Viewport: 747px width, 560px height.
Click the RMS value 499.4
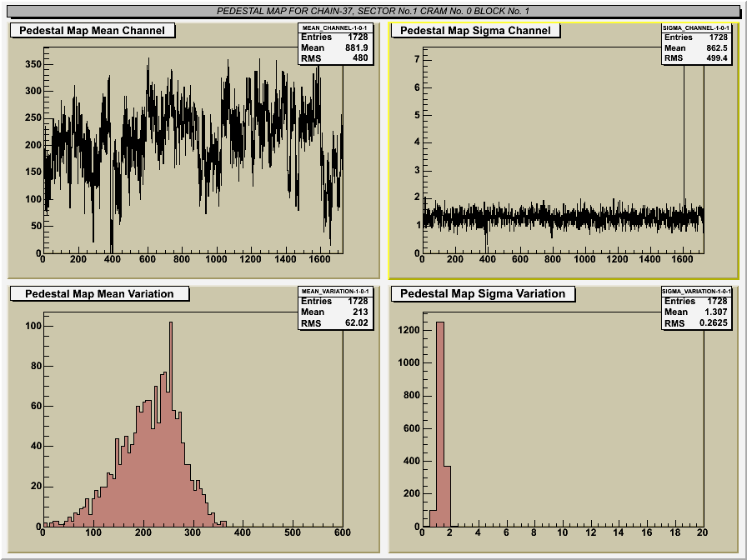[x=716, y=58]
